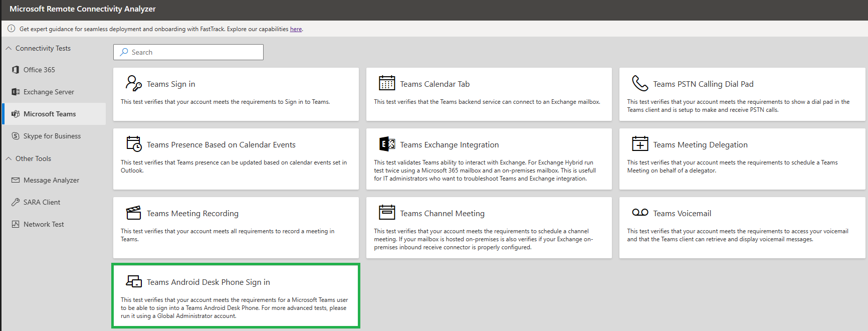Click the Network Test icon
868x331 pixels.
[16, 224]
